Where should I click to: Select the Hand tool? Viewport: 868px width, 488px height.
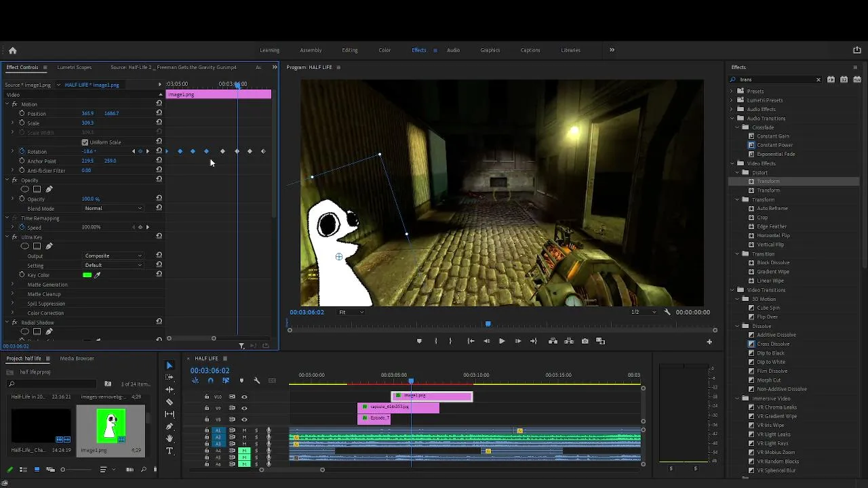[170, 439]
